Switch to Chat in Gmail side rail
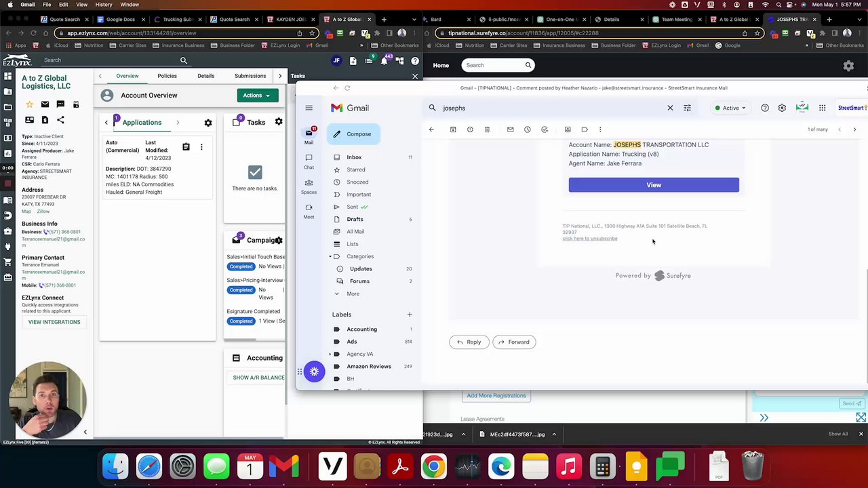This screenshot has width=868, height=488. coord(309,161)
